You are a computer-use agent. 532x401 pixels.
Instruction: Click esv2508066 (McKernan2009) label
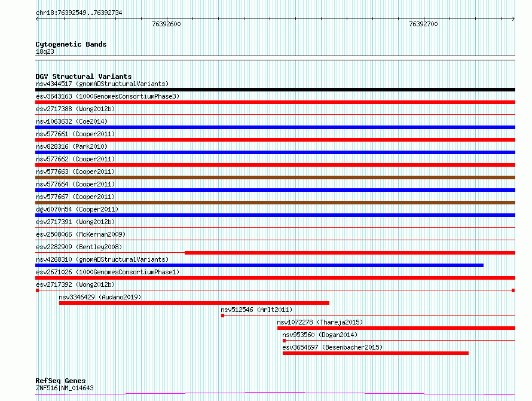click(81, 234)
